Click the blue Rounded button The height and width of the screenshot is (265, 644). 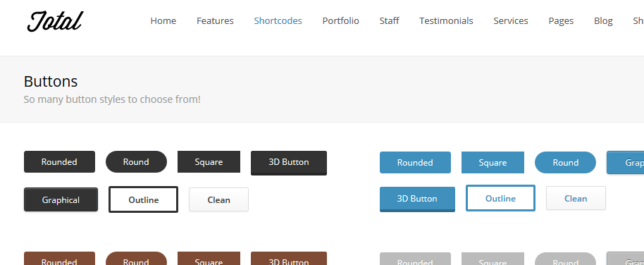(415, 162)
